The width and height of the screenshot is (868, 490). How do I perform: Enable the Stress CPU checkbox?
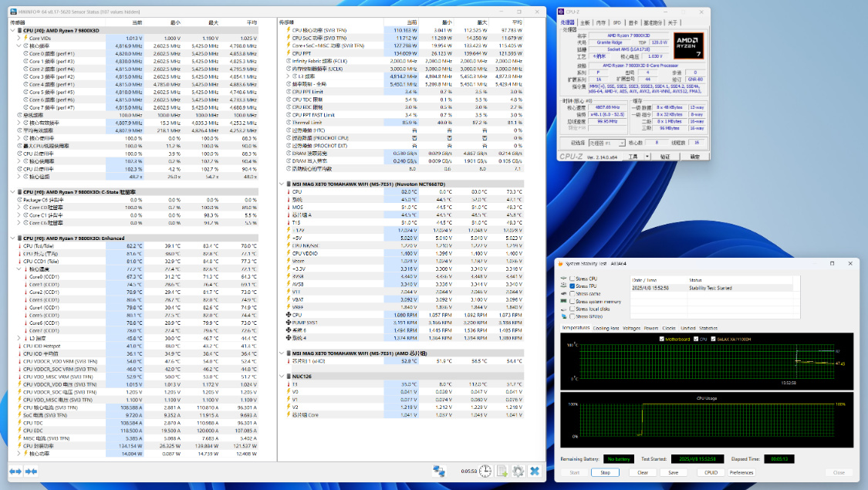pos(570,279)
